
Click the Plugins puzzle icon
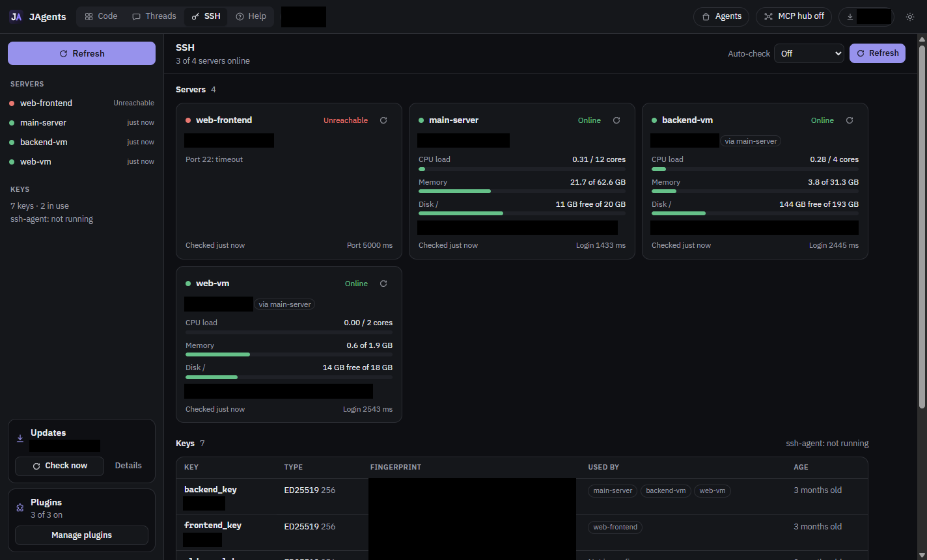(x=20, y=508)
